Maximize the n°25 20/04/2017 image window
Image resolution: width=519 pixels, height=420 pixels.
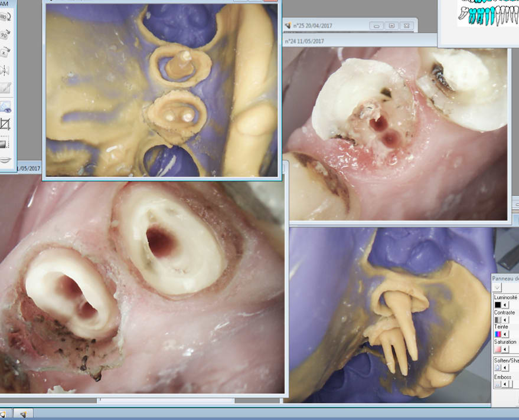tap(391, 26)
